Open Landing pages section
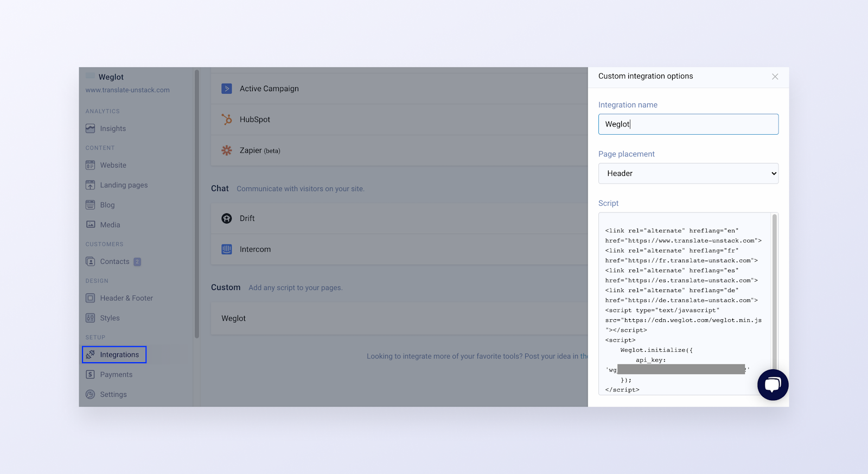The width and height of the screenshot is (868, 474). tap(124, 185)
